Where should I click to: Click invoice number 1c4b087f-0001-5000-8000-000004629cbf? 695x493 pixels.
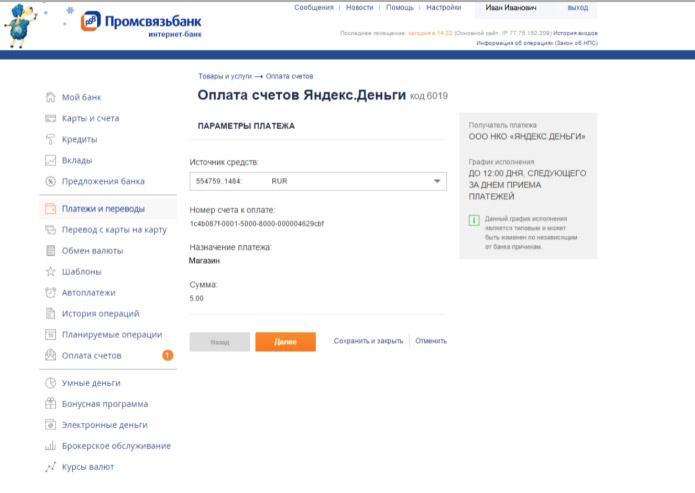click(x=257, y=223)
